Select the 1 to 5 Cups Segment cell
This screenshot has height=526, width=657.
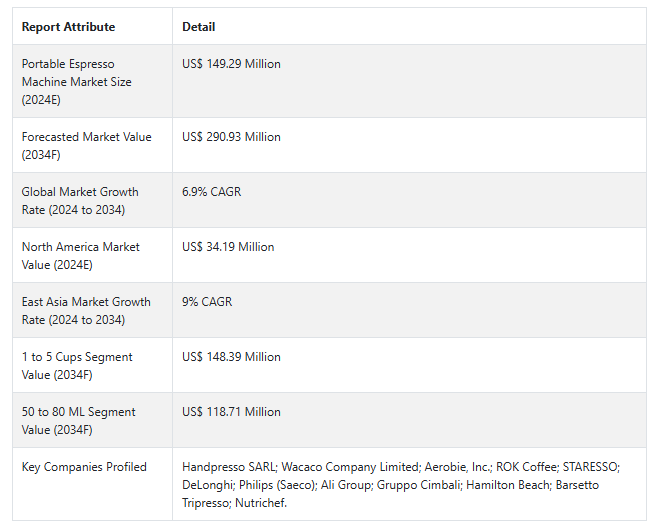coord(93,365)
